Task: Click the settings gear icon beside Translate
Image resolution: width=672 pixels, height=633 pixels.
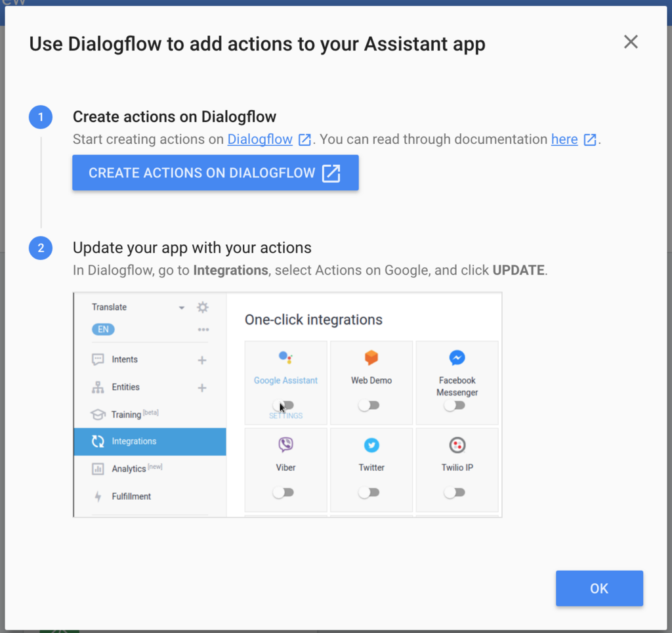Action: click(x=203, y=307)
